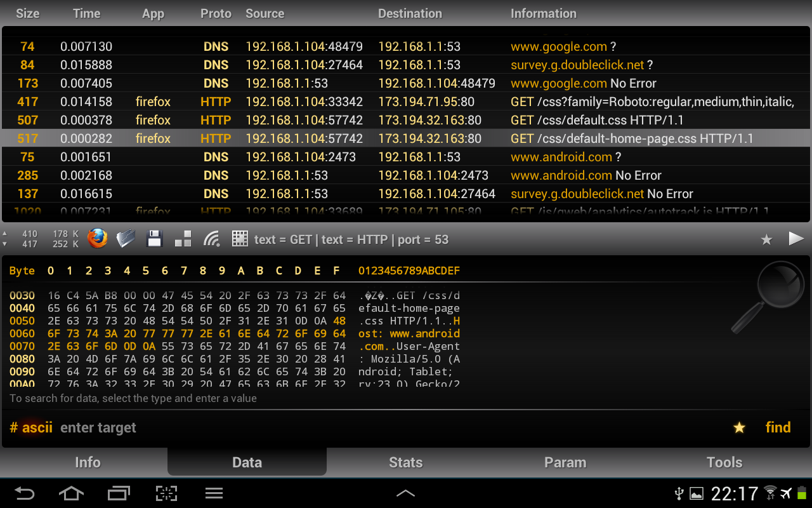The image size is (812, 508).
Task: Open the Tools tab
Action: (x=724, y=462)
